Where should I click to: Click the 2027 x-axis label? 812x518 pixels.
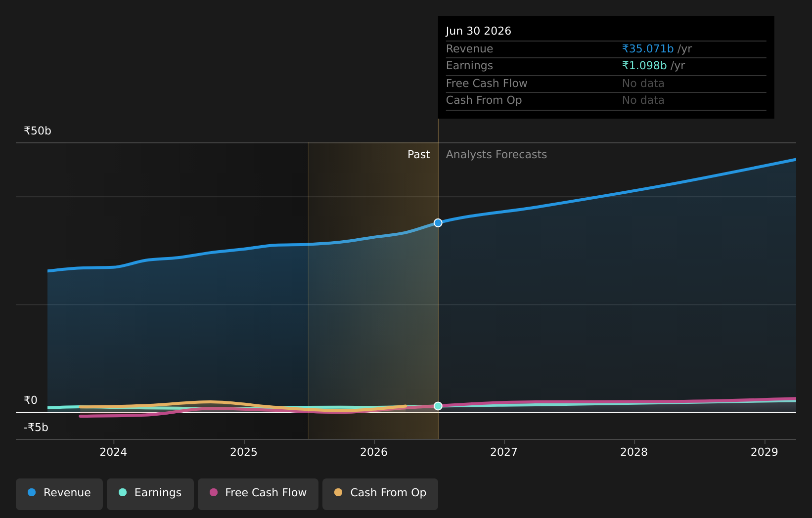click(504, 452)
